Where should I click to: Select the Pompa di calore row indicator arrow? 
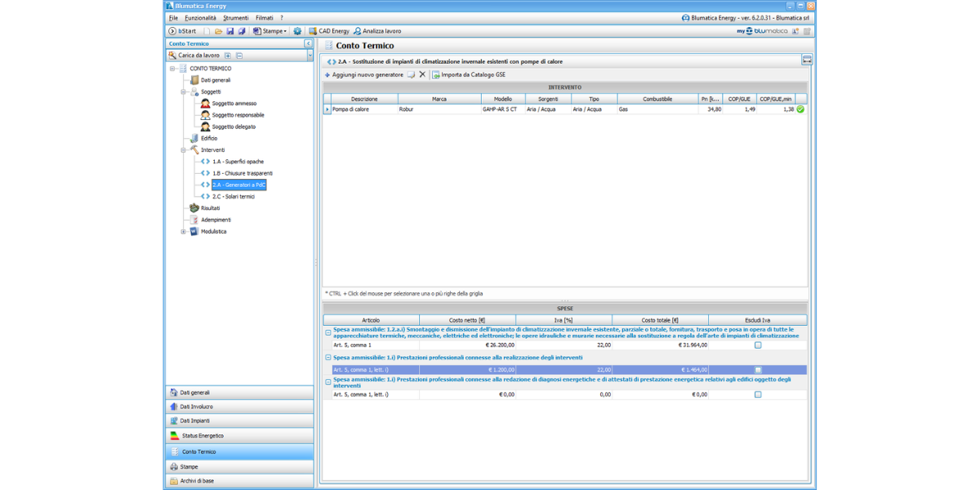pos(327,109)
